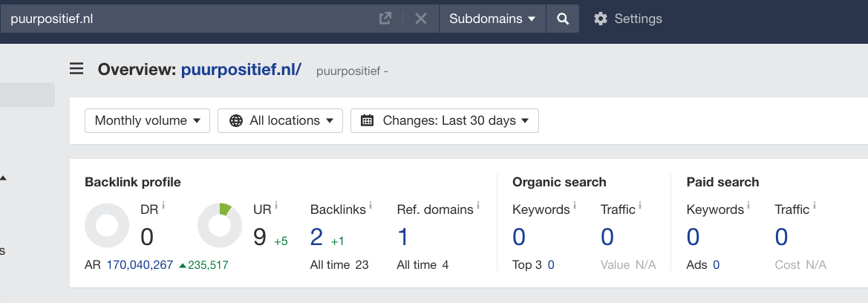This screenshot has width=868, height=303.
Task: Open Changes: Last 30 days dropdown
Action: 445,121
